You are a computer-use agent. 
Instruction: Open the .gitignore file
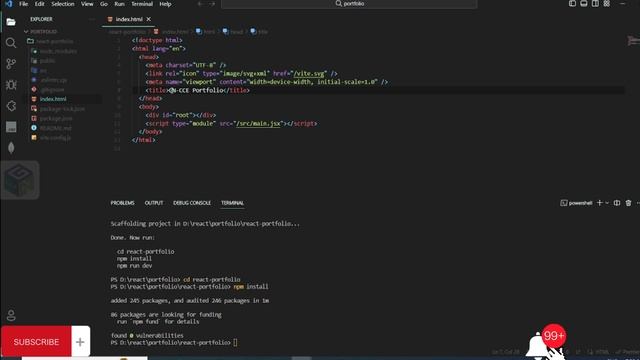coord(52,89)
